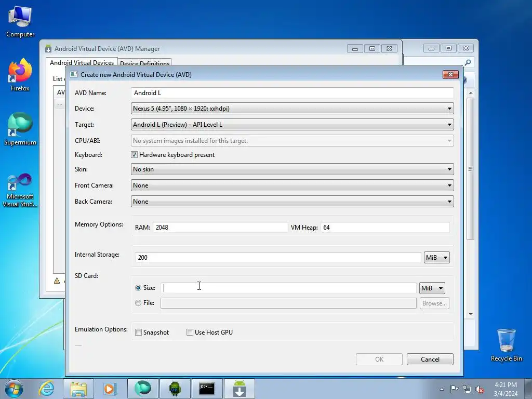Screen dimensions: 532x399
Task: Show hidden system tray icons
Action: point(442,389)
